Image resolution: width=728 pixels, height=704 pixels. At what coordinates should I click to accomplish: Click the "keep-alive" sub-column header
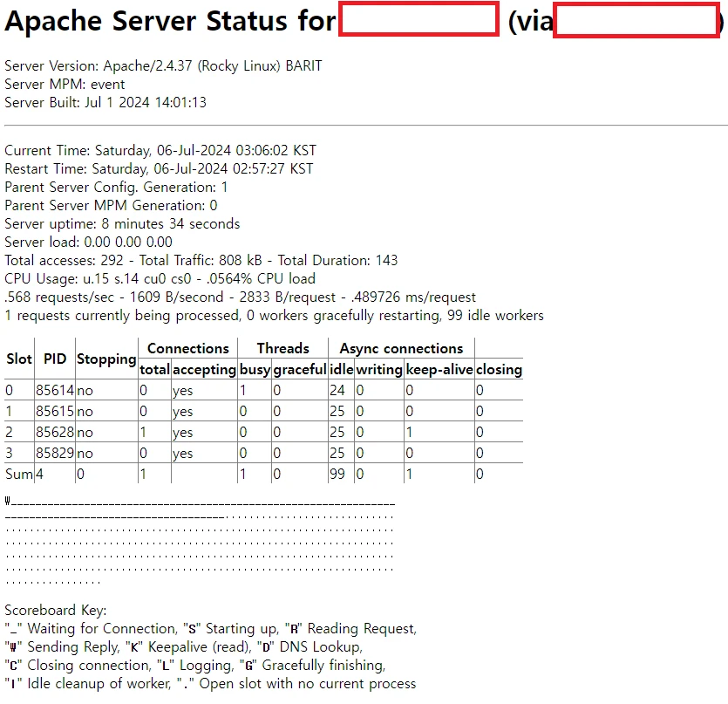(439, 369)
